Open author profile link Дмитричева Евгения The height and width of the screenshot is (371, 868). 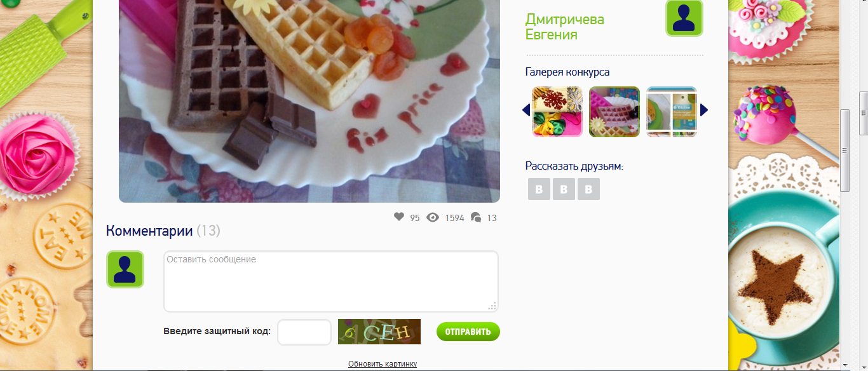(565, 27)
